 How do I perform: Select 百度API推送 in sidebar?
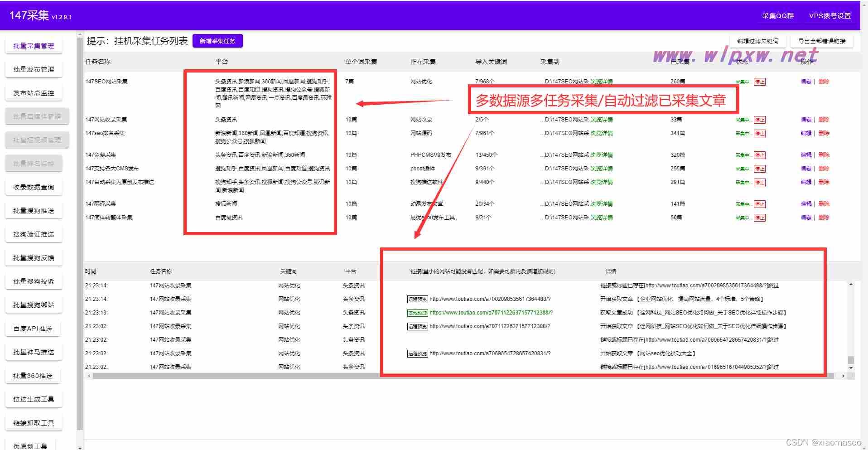tap(34, 329)
